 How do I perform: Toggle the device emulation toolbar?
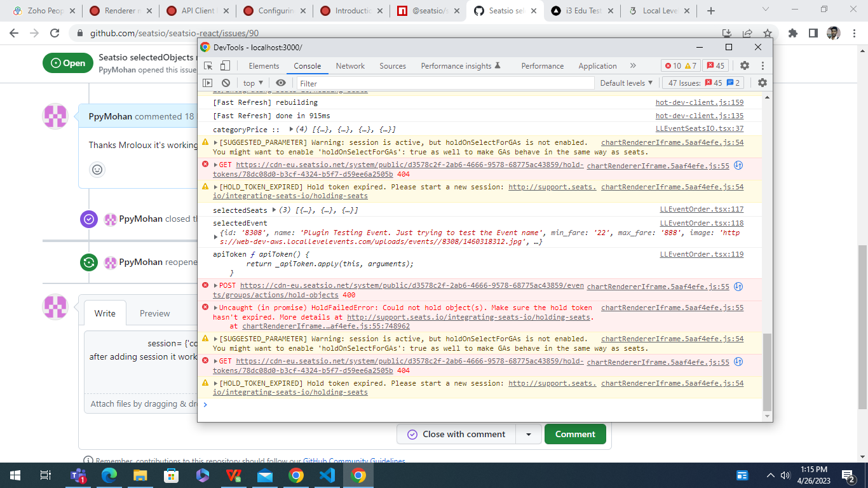(x=224, y=65)
